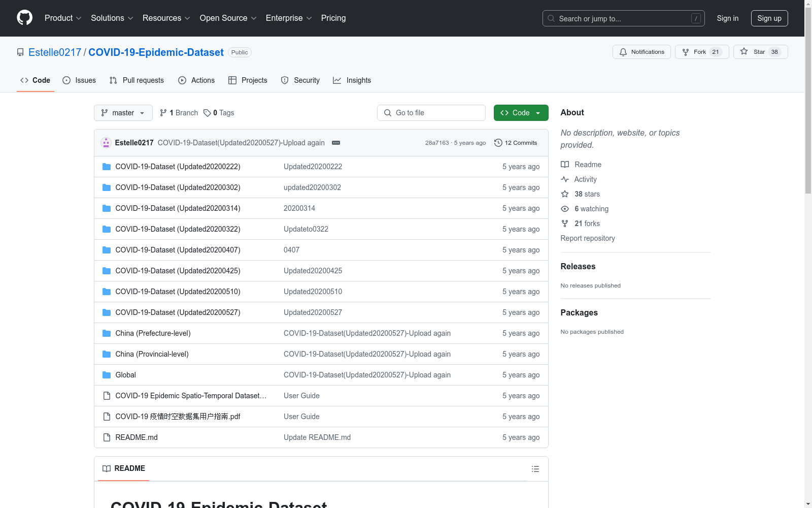Click the Sign in link

point(728,18)
